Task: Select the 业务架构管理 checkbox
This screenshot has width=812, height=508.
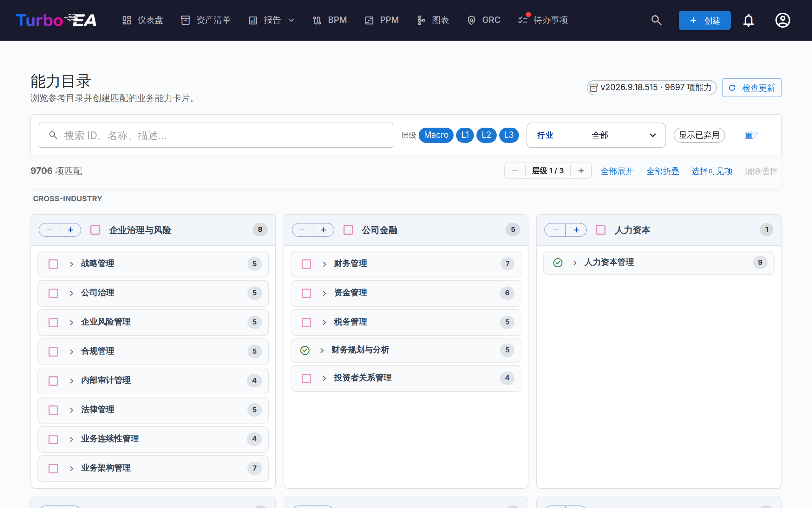Action: coord(53,468)
